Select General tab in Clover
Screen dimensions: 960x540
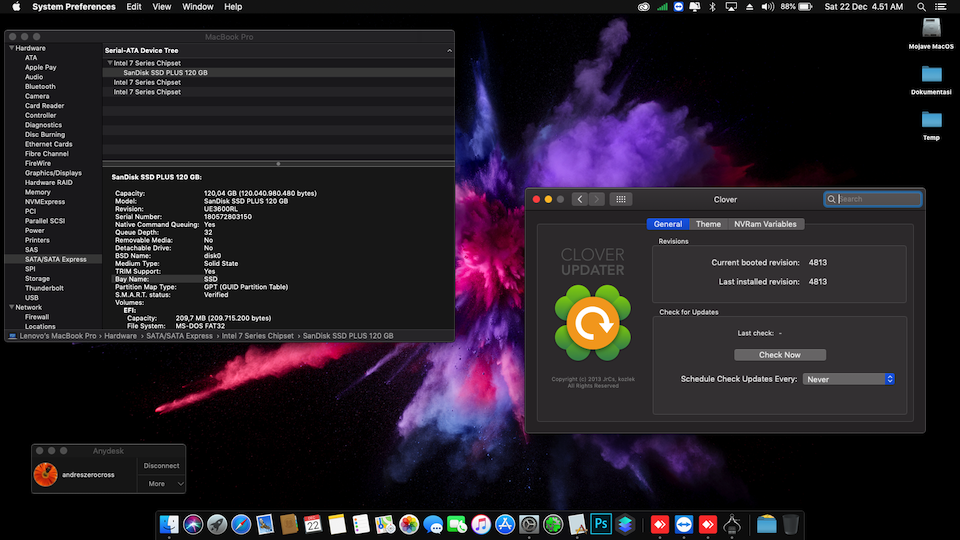pos(667,224)
